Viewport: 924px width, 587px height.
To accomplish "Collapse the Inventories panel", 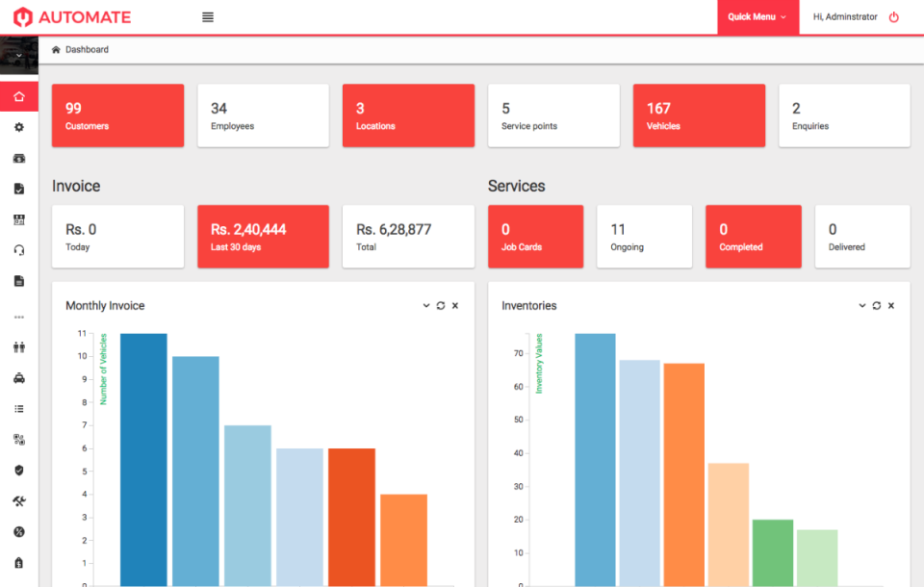I will pyautogui.click(x=861, y=305).
